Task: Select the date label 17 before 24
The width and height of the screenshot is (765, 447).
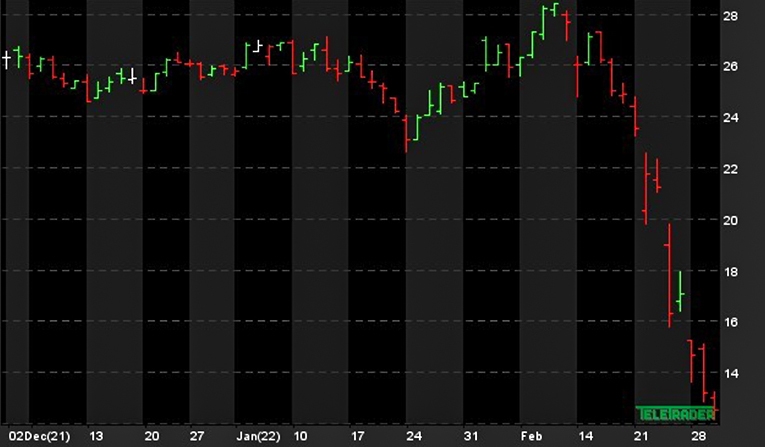Action: (358, 436)
